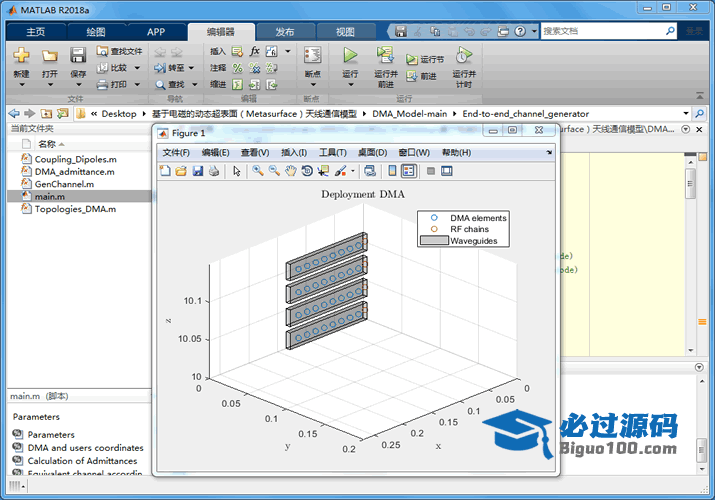
Task: Open Figure 1 File (文件) menu
Action: [176, 153]
